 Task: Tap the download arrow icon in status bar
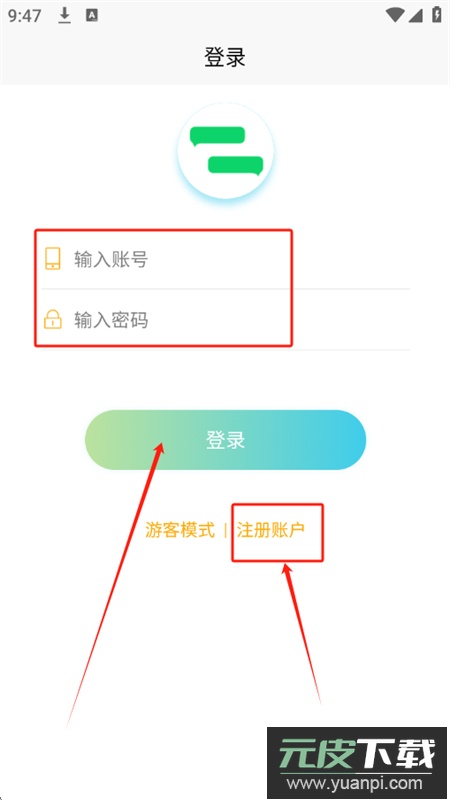[x=64, y=16]
